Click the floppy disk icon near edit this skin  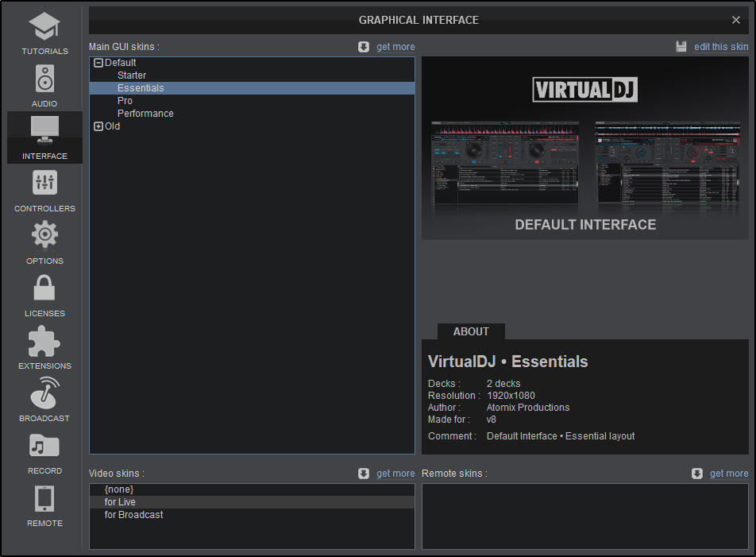click(x=681, y=47)
